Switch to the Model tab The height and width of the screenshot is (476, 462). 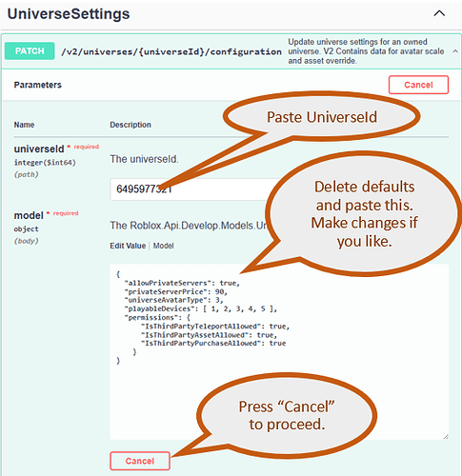coord(163,246)
